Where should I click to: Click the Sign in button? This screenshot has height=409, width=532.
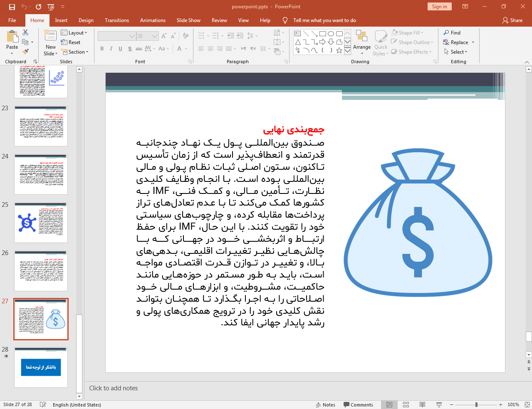[439, 7]
